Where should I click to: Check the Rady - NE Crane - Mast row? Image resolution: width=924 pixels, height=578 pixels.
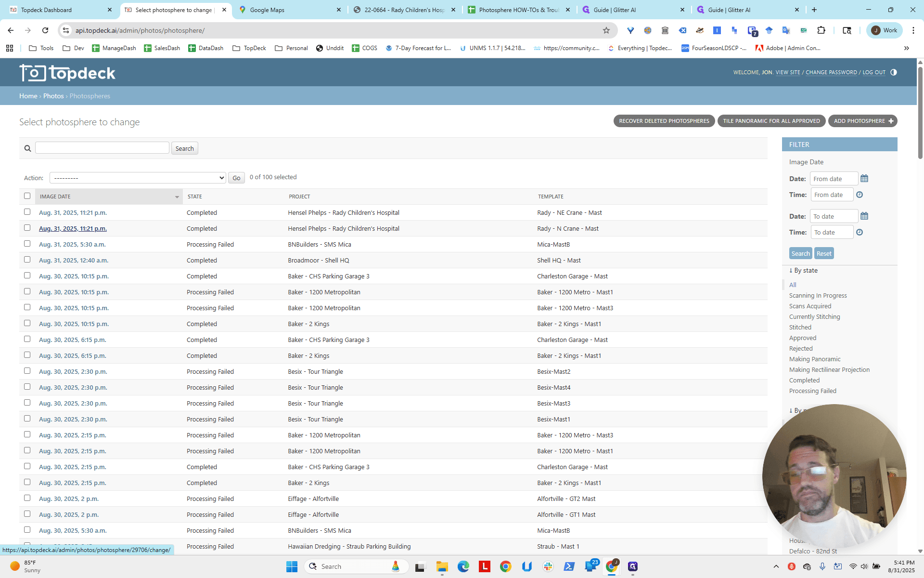(27, 212)
